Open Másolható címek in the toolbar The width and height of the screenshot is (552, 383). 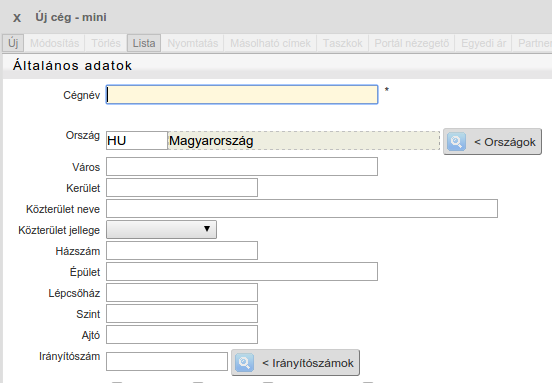[270, 43]
